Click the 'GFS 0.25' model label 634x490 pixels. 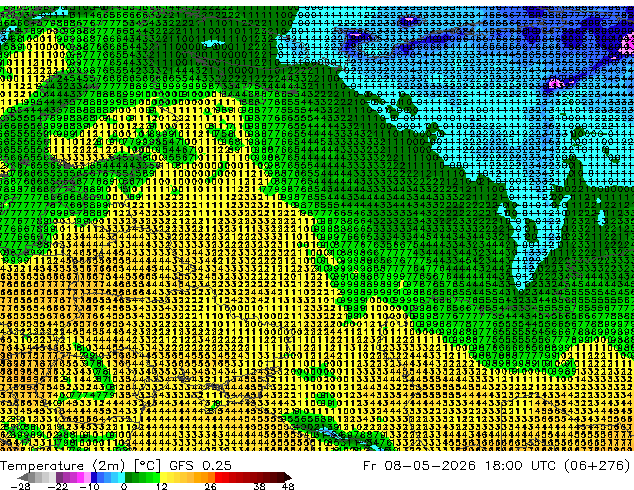pos(200,466)
